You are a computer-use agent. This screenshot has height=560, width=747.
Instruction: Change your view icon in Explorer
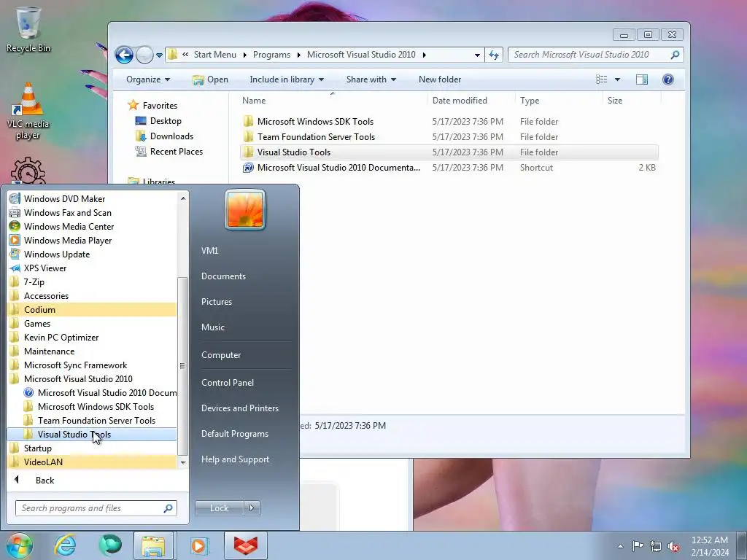coord(602,79)
